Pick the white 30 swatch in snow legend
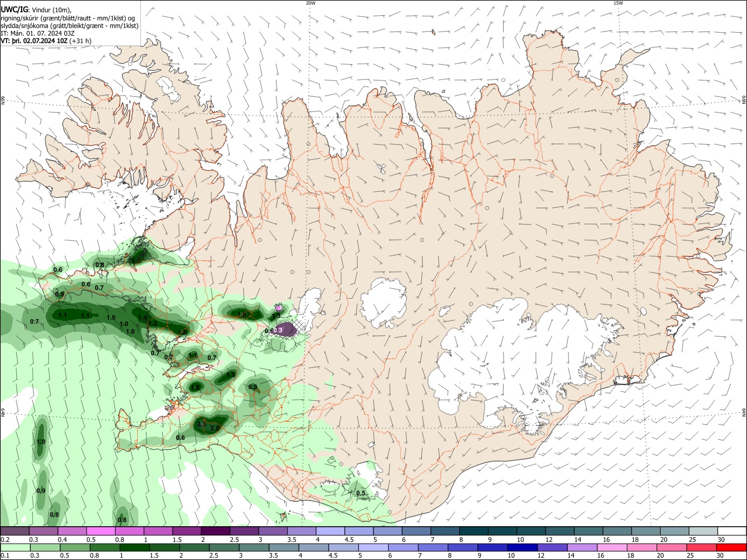This screenshot has height=560, width=747. point(732,531)
